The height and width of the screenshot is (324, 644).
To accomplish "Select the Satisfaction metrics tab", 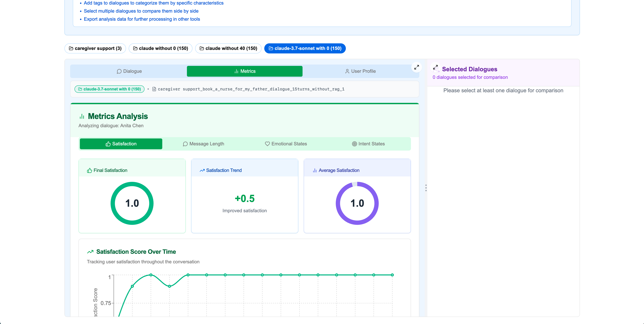I will pyautogui.click(x=121, y=144).
